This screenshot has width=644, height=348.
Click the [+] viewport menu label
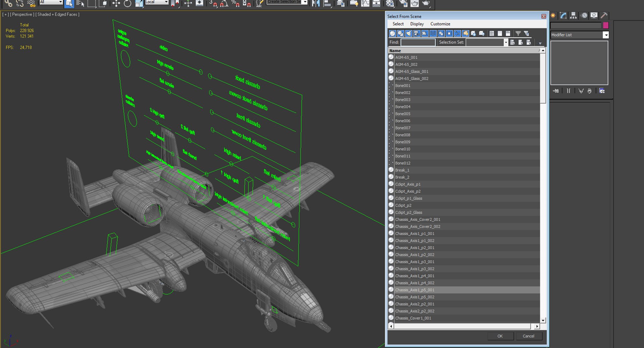point(6,14)
